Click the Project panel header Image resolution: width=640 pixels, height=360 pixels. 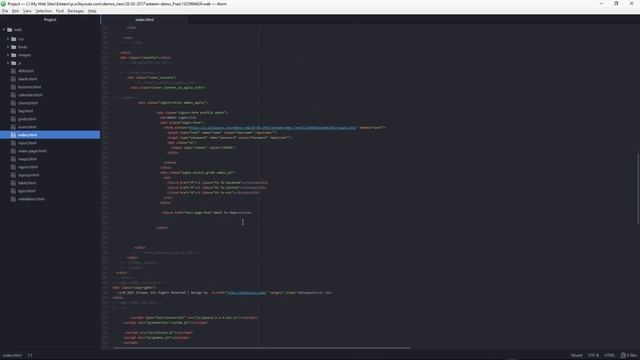[x=50, y=20]
